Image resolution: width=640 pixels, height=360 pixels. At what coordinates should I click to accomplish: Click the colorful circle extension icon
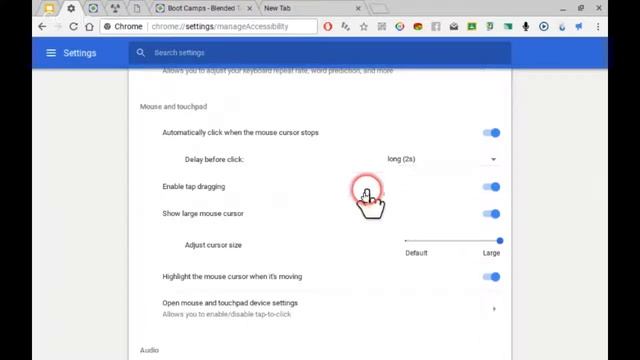(x=400, y=27)
